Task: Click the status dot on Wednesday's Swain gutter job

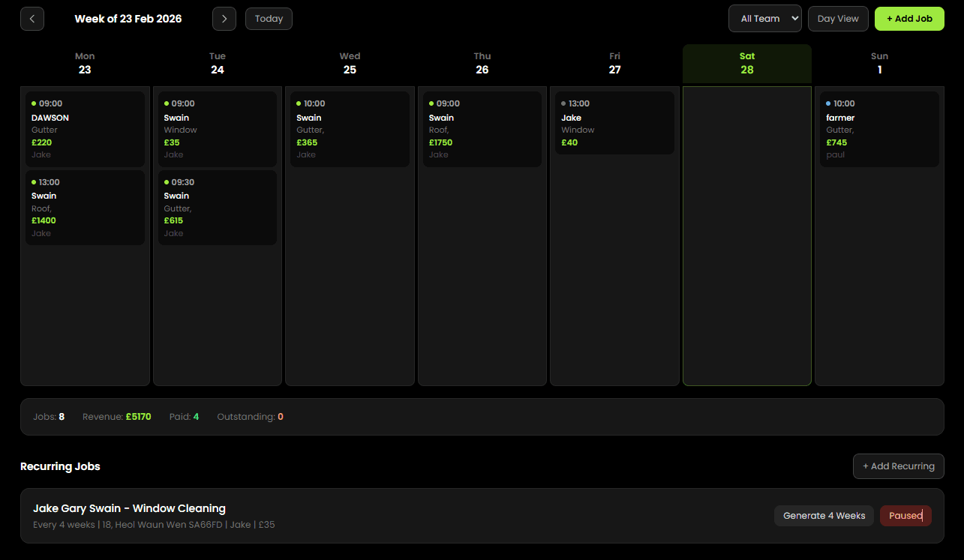Action: 298,103
